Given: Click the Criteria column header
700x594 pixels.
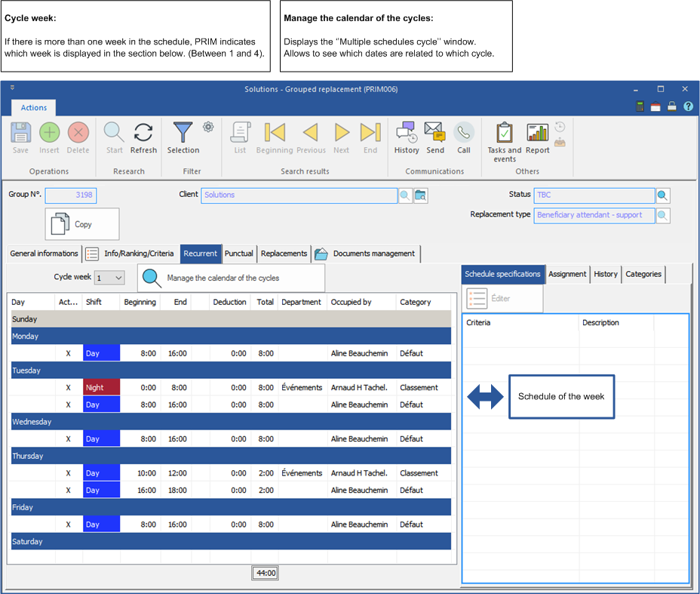Looking at the screenshot, I should coord(520,323).
